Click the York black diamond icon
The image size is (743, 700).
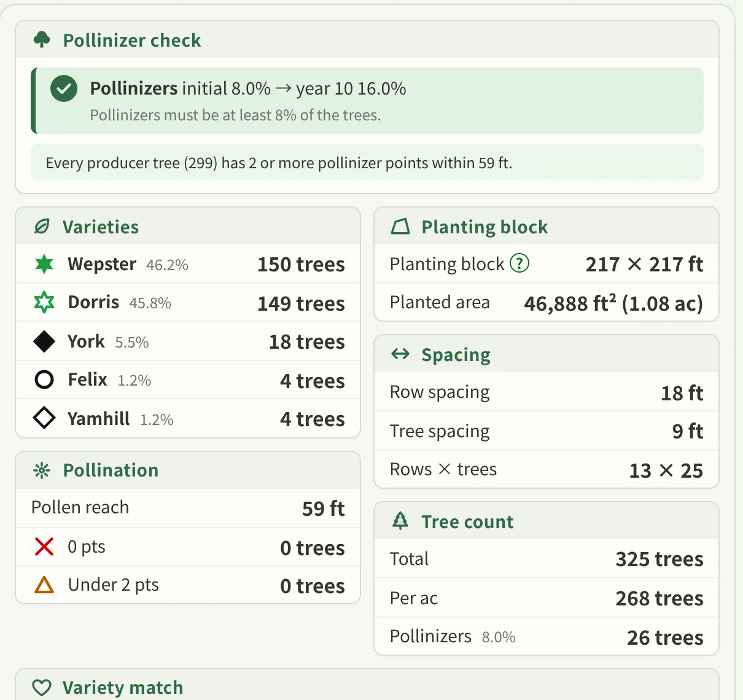pyautogui.click(x=44, y=341)
